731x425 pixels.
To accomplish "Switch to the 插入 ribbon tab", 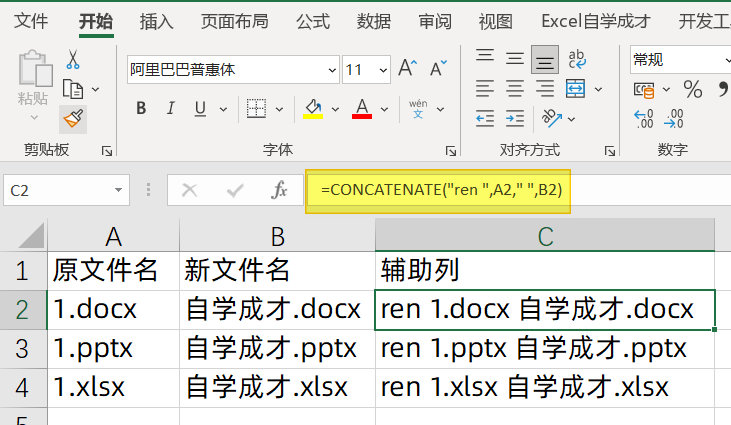I will (x=156, y=21).
